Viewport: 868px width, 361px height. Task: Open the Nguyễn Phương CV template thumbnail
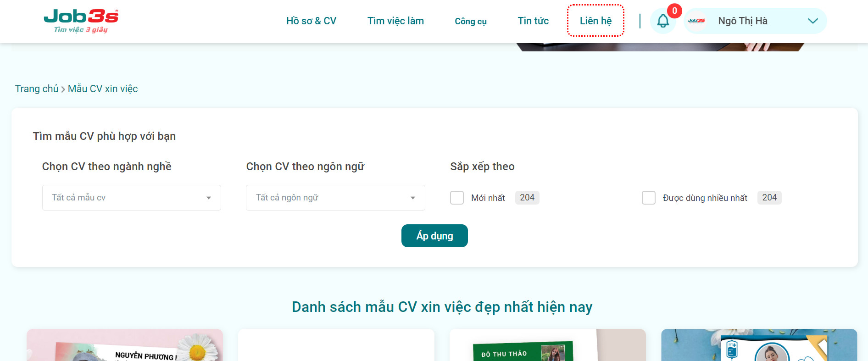coord(125,345)
